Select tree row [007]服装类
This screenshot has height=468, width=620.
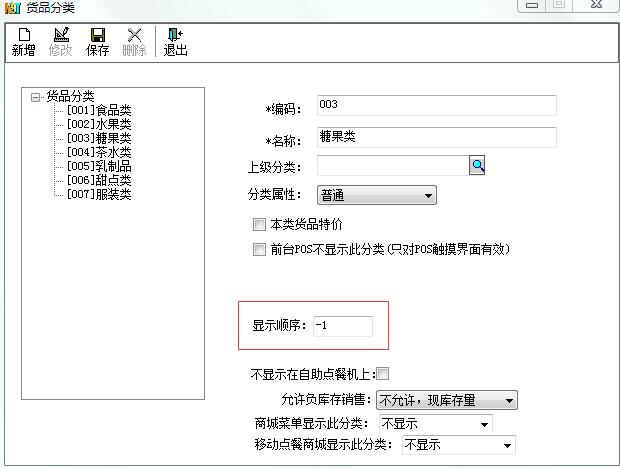(x=99, y=194)
